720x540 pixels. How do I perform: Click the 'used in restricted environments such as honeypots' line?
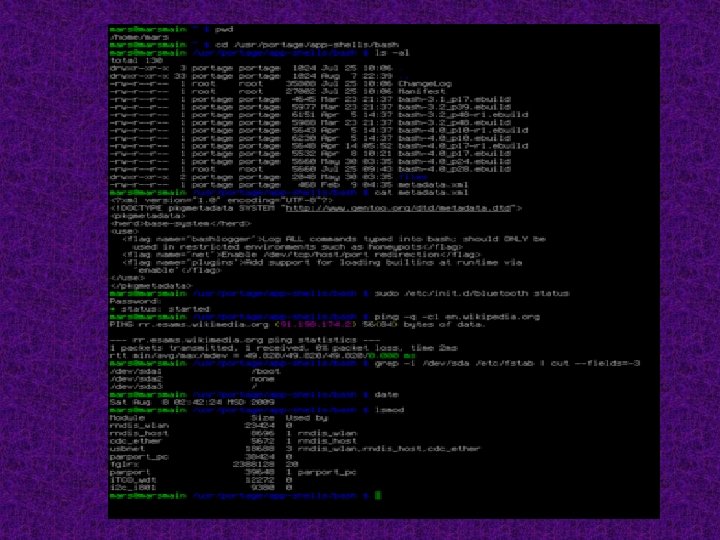pyautogui.click(x=298, y=247)
